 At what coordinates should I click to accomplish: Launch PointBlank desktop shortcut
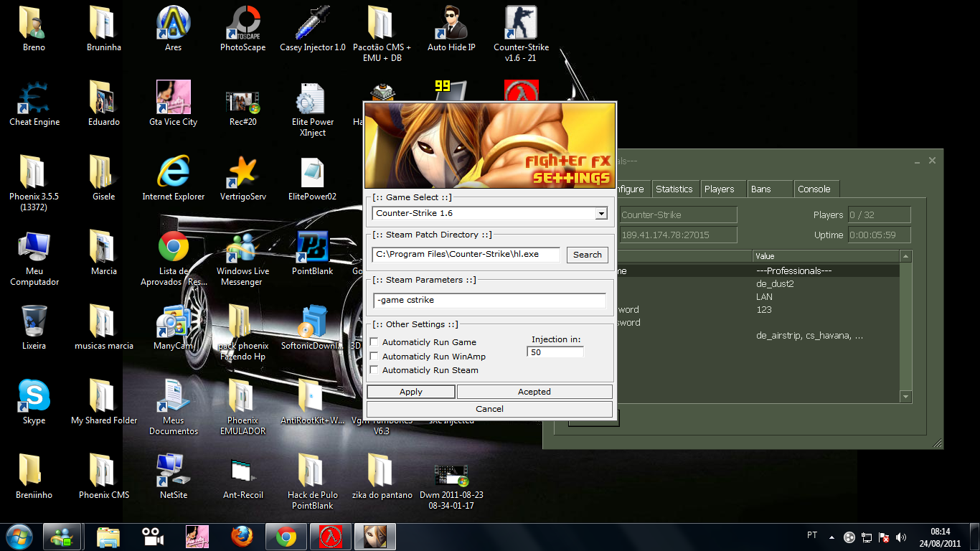pyautogui.click(x=312, y=253)
